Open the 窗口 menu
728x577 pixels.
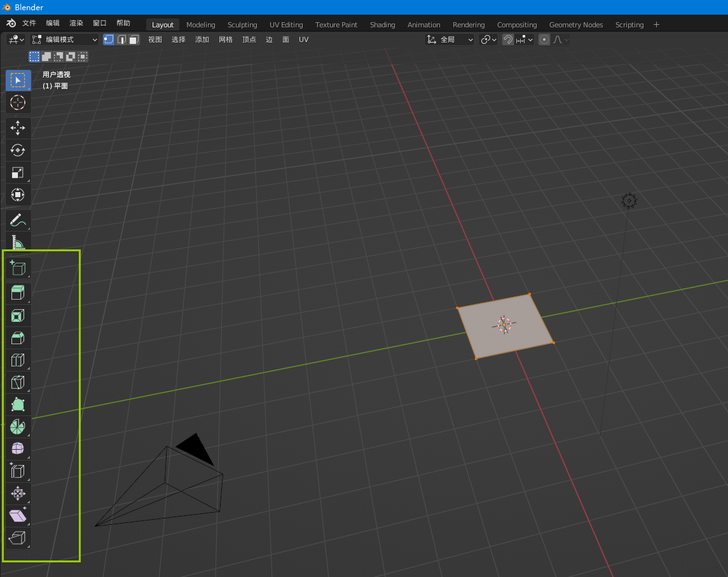(x=99, y=24)
